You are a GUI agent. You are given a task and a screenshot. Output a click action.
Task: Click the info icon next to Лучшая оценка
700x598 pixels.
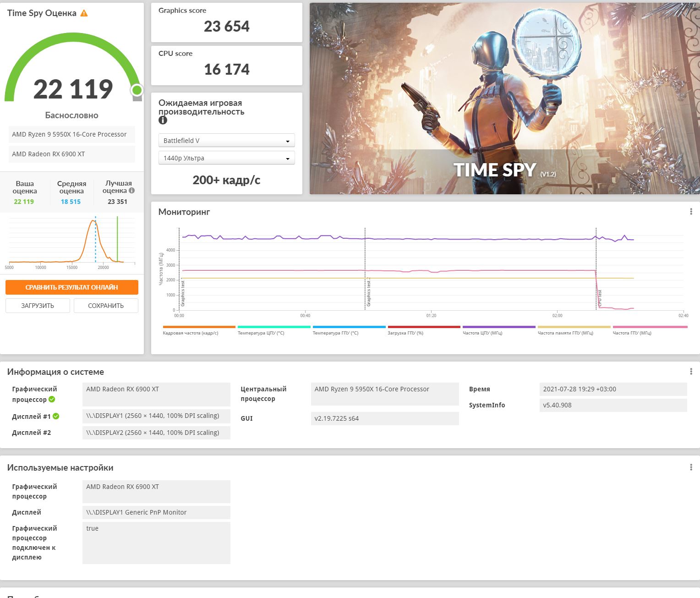point(131,191)
